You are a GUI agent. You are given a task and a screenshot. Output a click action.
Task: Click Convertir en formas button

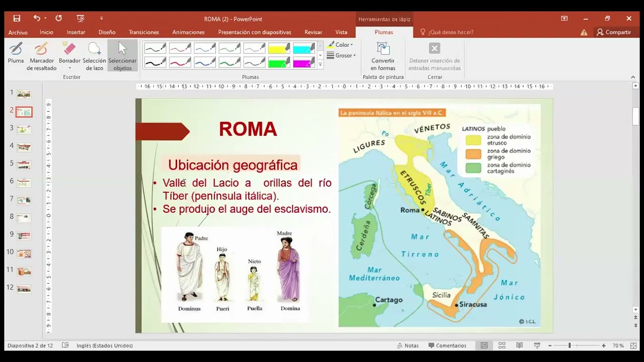click(x=383, y=56)
